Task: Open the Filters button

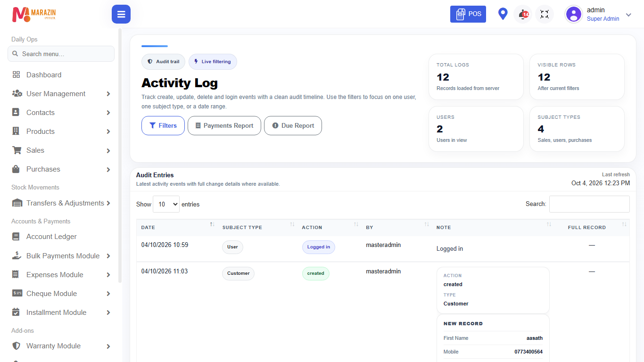Action: [x=163, y=126]
